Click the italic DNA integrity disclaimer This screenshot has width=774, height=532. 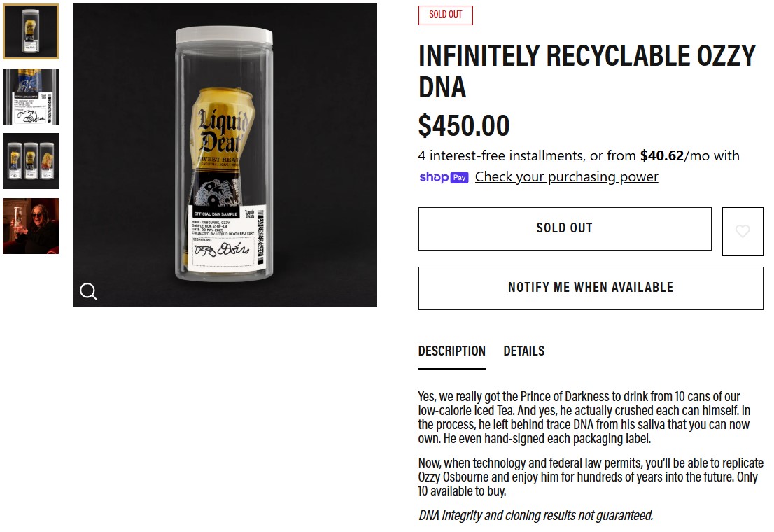tap(535, 516)
